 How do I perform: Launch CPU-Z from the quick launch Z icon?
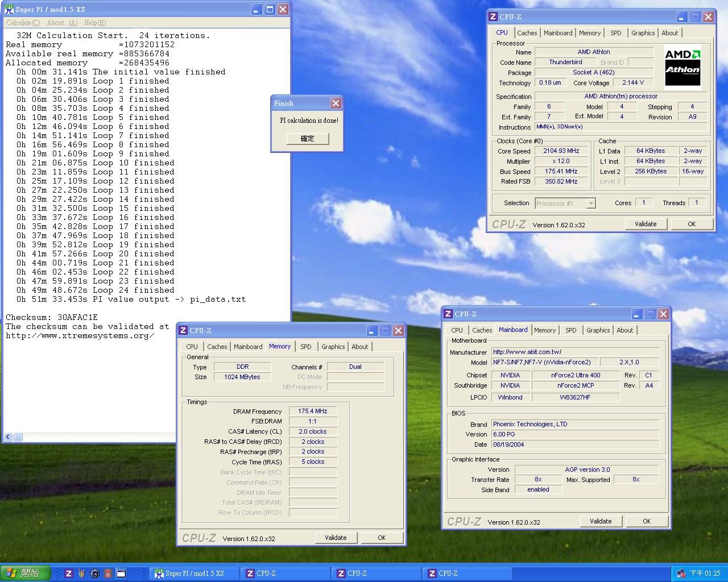click(x=69, y=573)
